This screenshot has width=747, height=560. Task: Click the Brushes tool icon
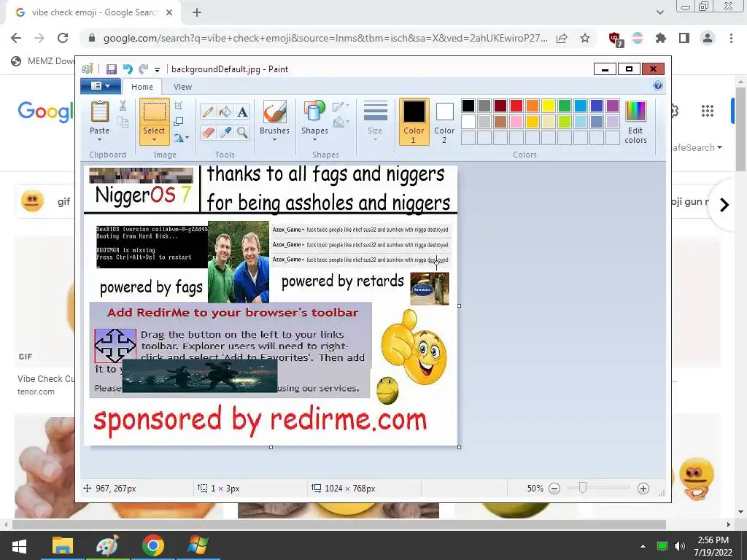(x=274, y=112)
